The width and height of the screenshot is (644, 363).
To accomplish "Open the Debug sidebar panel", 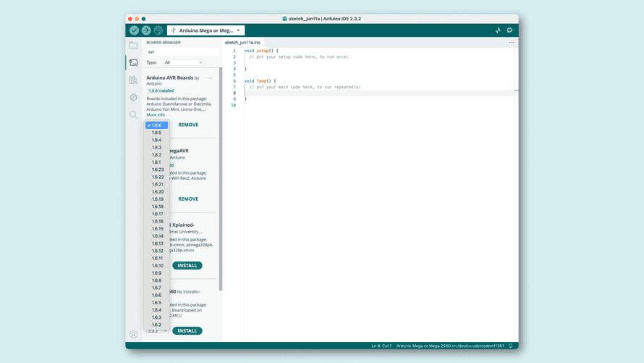I will [x=133, y=97].
